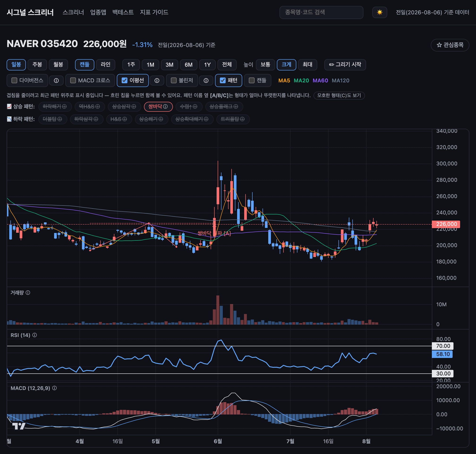Image resolution: width=476 pixels, height=454 pixels.
Task: Click the green MA20 legend label
Action: click(301, 81)
